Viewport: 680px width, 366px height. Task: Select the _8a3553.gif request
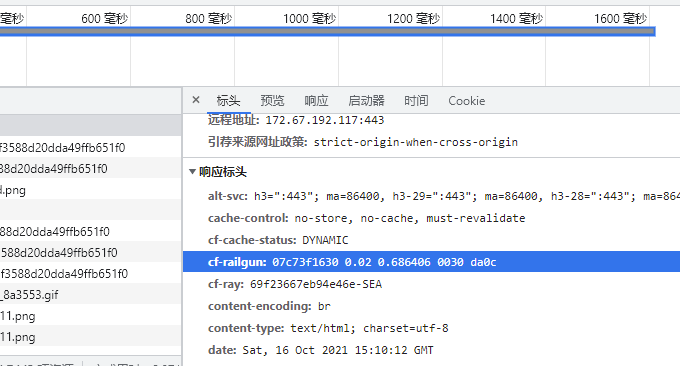click(x=90, y=295)
